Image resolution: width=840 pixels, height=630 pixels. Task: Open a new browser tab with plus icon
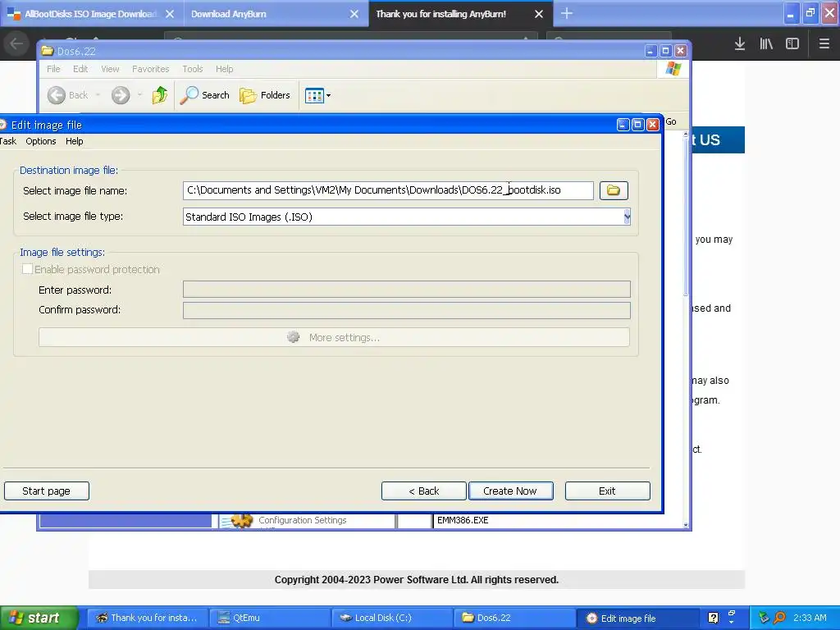tap(567, 13)
